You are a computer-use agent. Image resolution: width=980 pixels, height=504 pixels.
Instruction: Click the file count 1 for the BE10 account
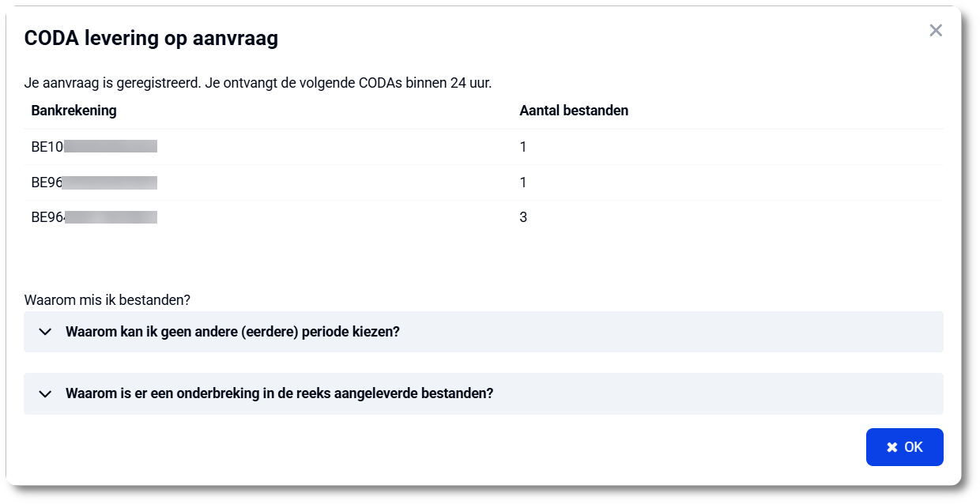(x=522, y=146)
